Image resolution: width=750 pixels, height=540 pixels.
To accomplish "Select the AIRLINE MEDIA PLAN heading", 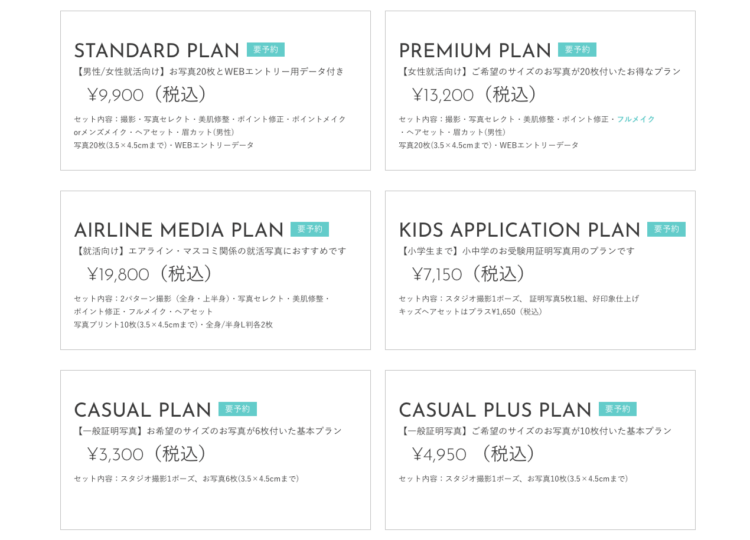I will [x=179, y=230].
